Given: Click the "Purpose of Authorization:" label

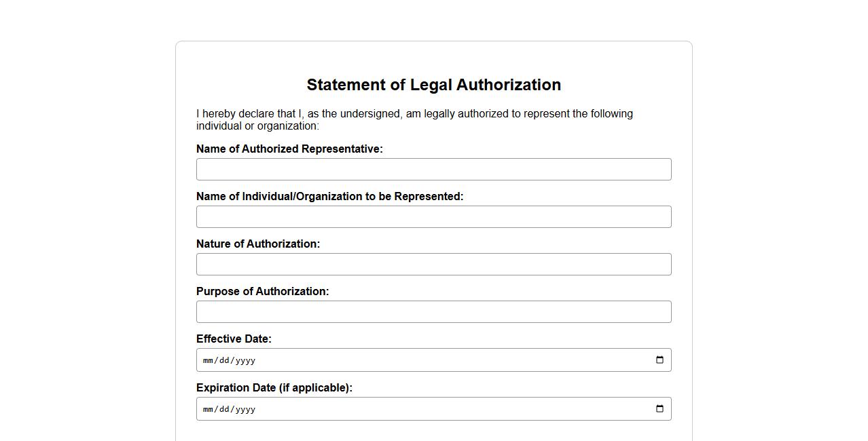Looking at the screenshot, I should 262,292.
